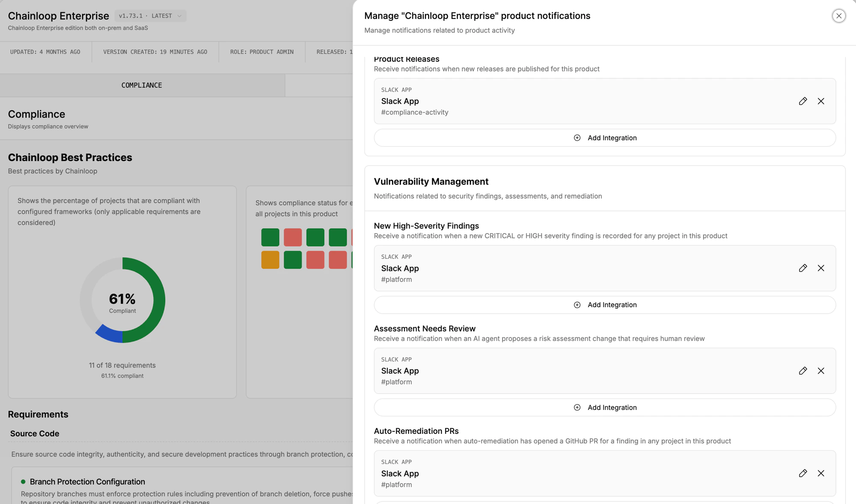856x504 pixels.
Task: Click the #compliance-activity channel name
Action: click(415, 112)
